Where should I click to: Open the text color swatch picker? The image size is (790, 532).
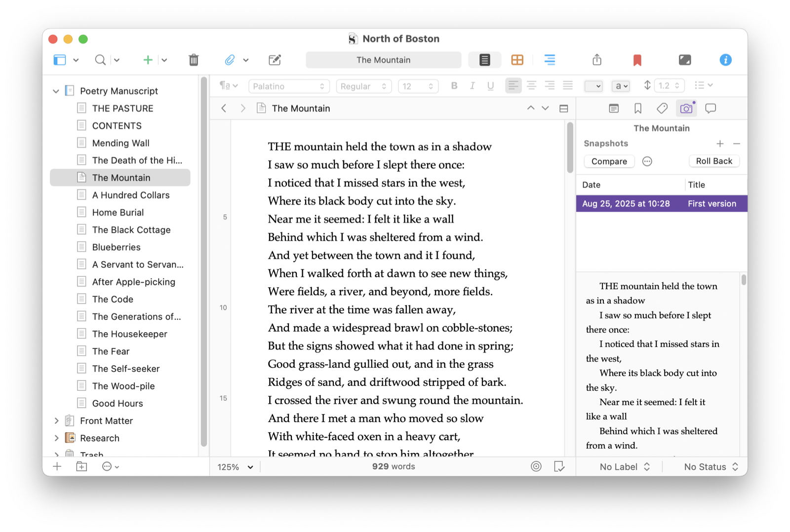[593, 86]
